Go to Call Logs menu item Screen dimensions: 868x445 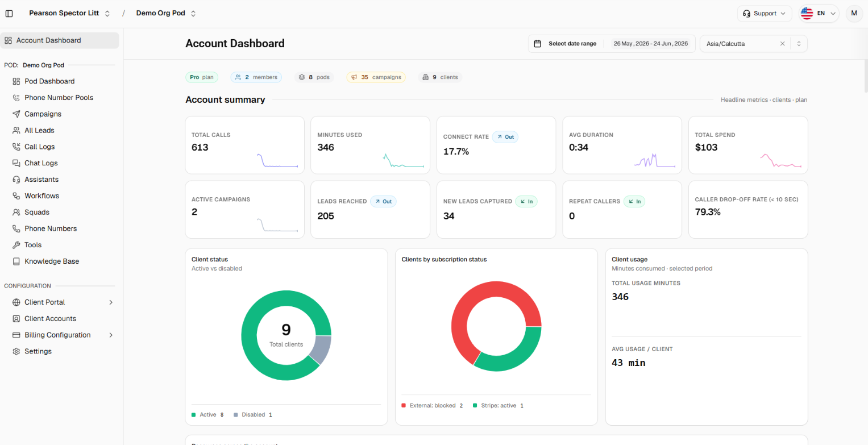pyautogui.click(x=40, y=147)
